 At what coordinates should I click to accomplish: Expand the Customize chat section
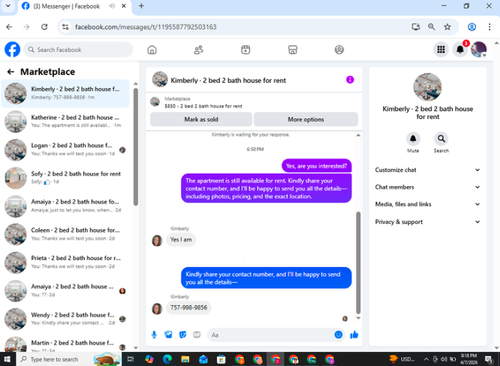click(428, 170)
